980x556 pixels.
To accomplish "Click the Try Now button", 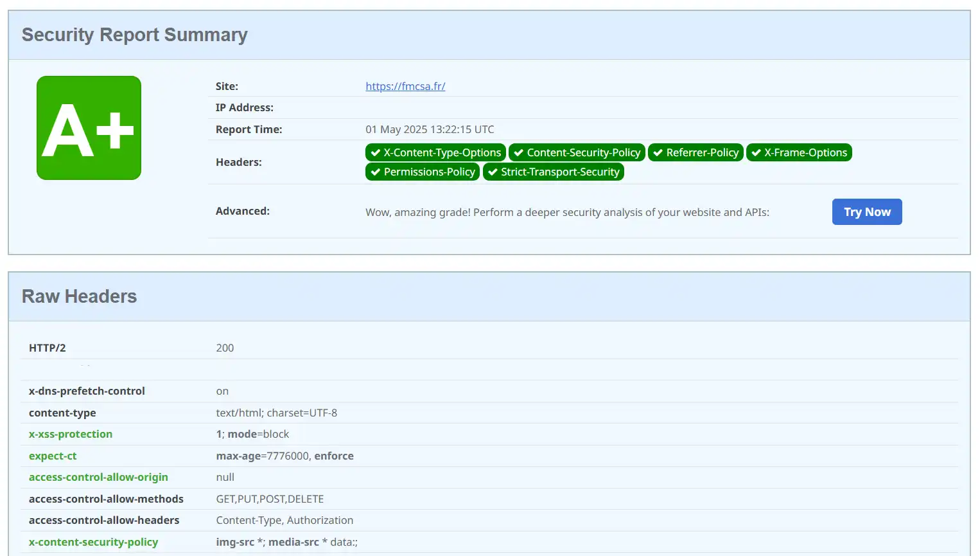I will point(867,211).
